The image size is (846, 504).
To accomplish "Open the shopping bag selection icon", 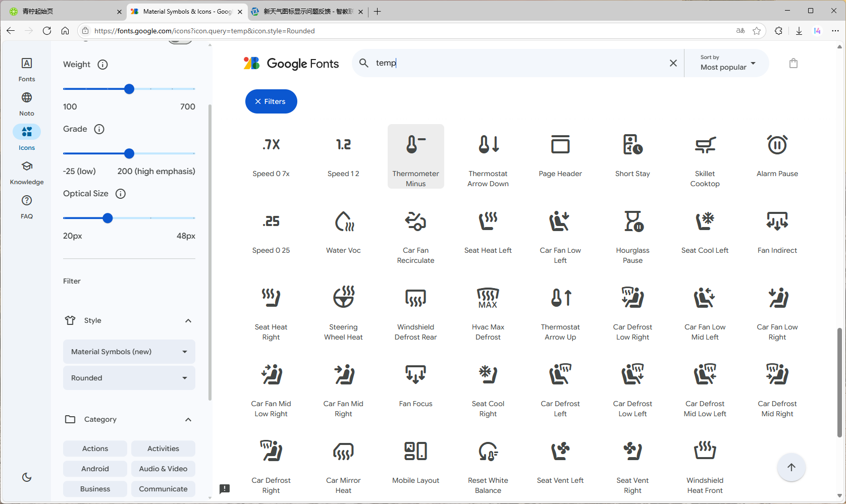I will click(x=794, y=63).
